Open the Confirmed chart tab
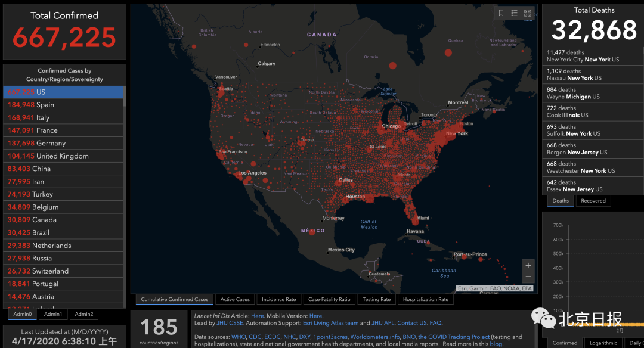Screen dimensions: 644x348 (x=565, y=343)
